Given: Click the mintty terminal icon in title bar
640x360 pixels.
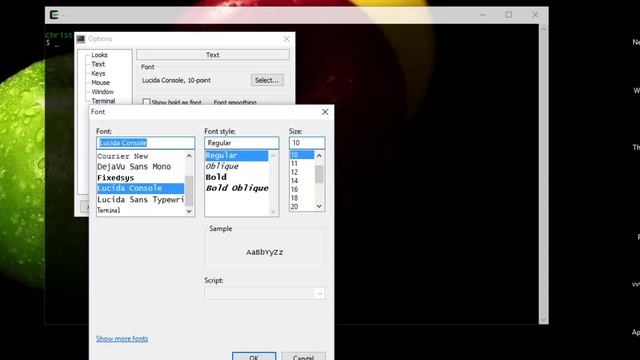Looking at the screenshot, I should coord(54,15).
